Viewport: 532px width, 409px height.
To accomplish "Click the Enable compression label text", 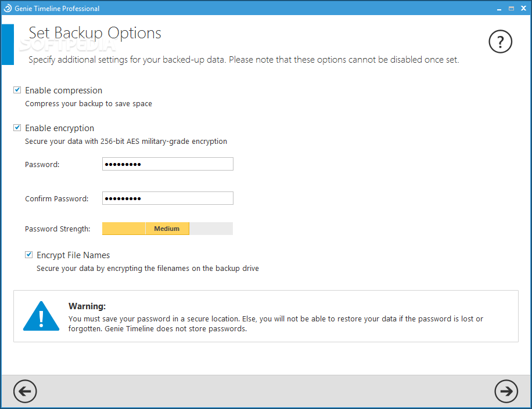I will point(63,91).
